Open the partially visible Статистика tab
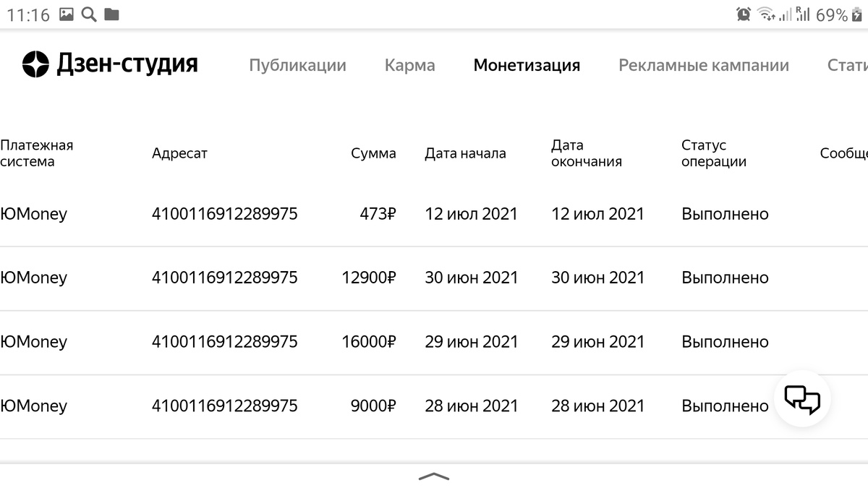Viewport: 868px width, 488px height. pyautogui.click(x=848, y=65)
